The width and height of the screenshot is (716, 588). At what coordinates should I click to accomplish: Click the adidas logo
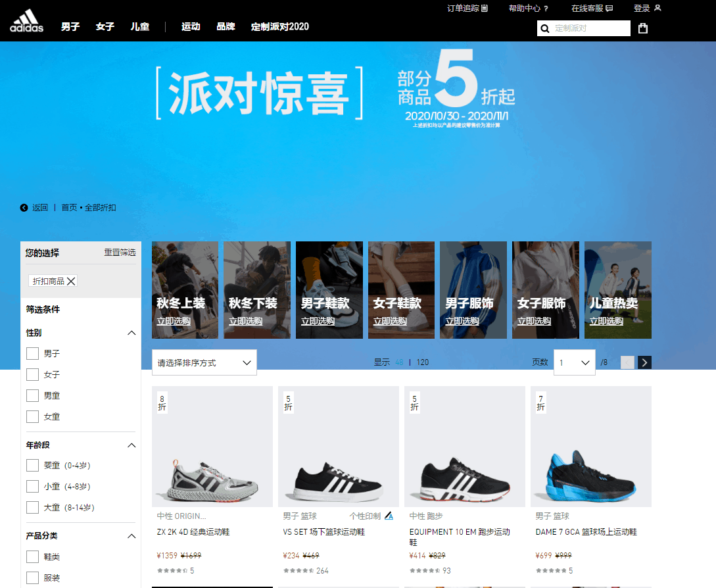pyautogui.click(x=26, y=21)
